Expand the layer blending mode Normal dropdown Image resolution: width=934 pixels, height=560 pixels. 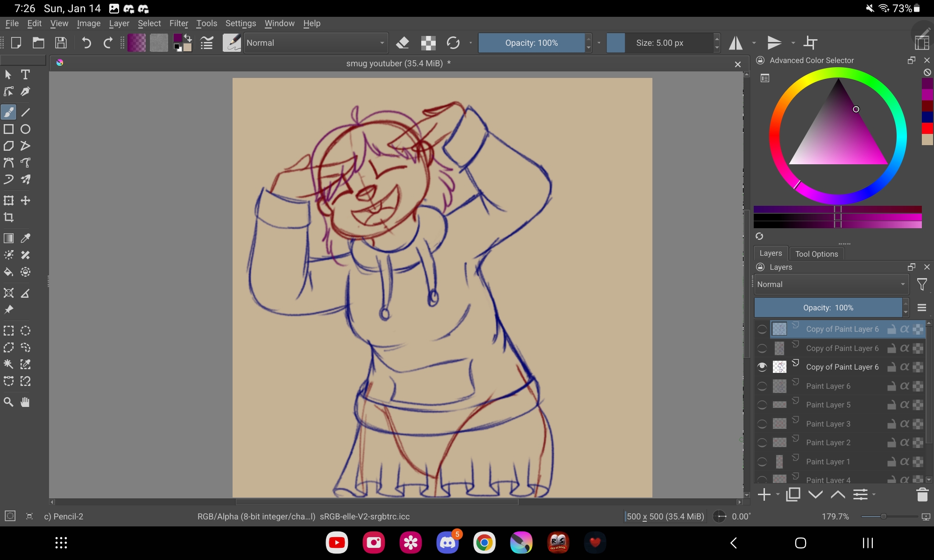[831, 284]
